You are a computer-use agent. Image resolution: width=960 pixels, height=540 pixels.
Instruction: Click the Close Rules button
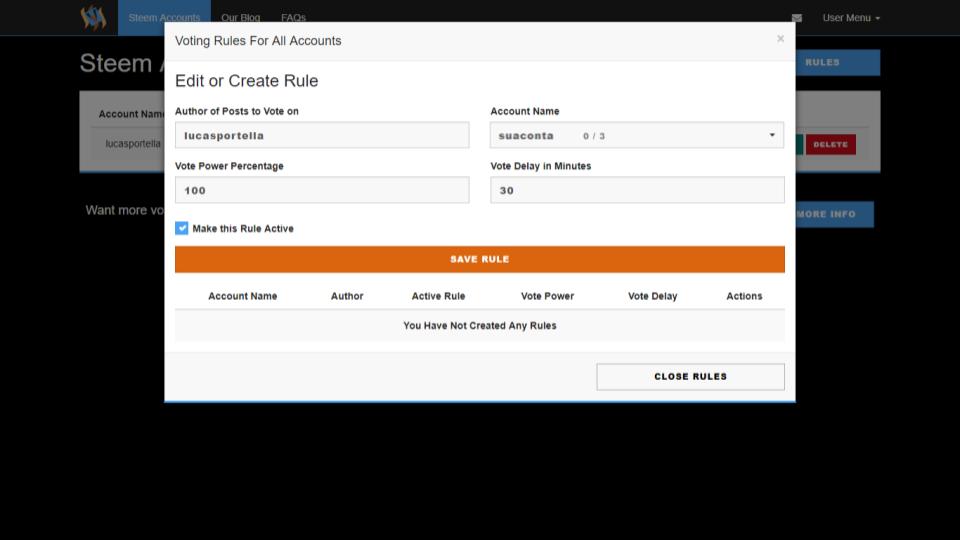pyautogui.click(x=691, y=377)
